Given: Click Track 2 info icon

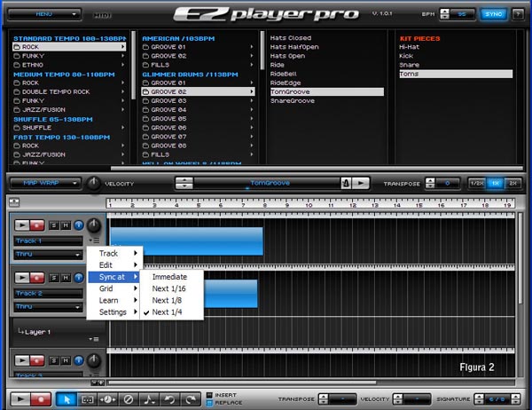Looking at the screenshot, I should [79, 278].
